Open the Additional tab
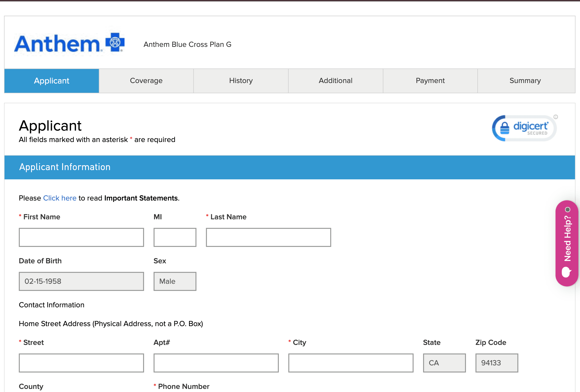 click(335, 81)
